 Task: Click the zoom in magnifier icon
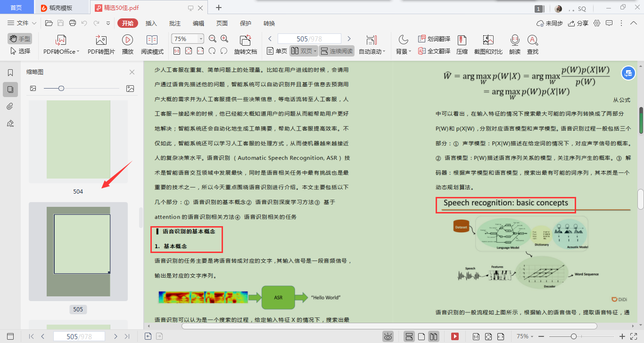coord(224,39)
